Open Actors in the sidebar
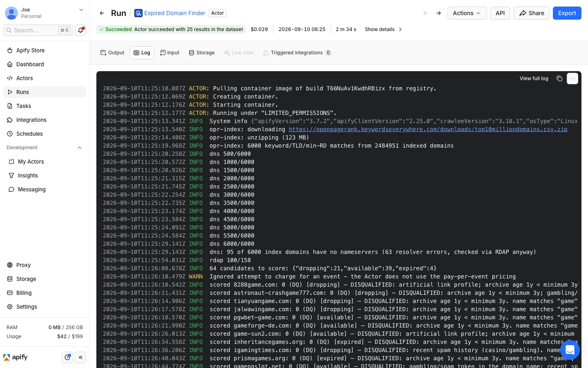588x368 pixels. [45, 78]
